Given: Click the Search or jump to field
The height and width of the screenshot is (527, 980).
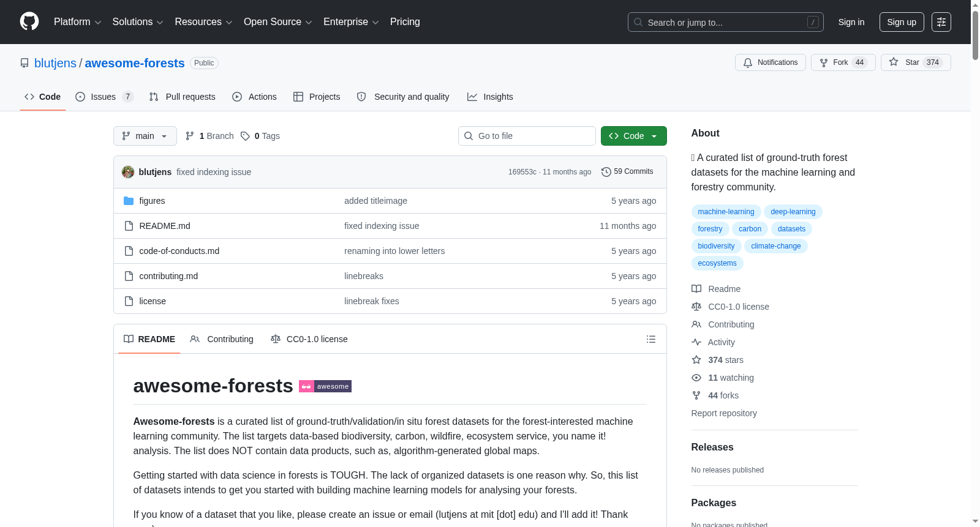Looking at the screenshot, I should 726,22.
